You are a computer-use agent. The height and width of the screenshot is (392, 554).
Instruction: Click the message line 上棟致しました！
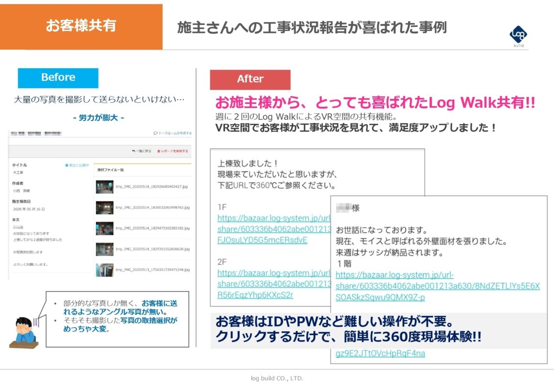[248, 163]
